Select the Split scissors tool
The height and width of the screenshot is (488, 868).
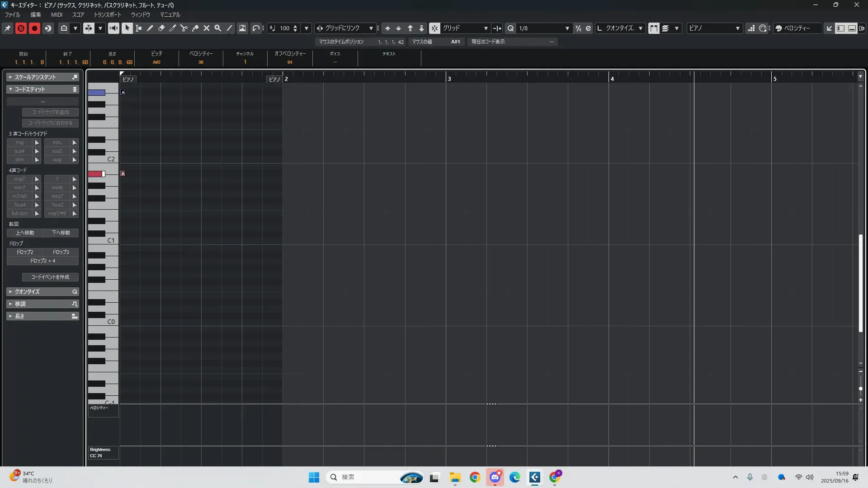[x=184, y=28]
